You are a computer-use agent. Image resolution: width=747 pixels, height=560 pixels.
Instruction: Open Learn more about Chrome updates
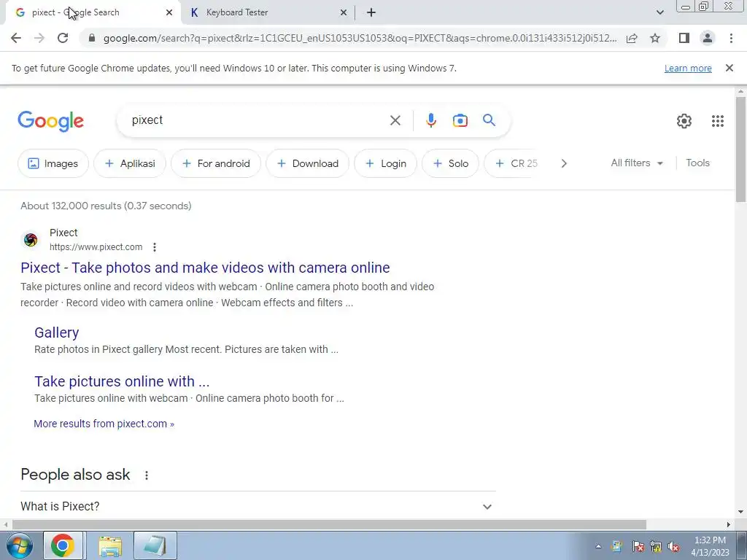(688, 68)
